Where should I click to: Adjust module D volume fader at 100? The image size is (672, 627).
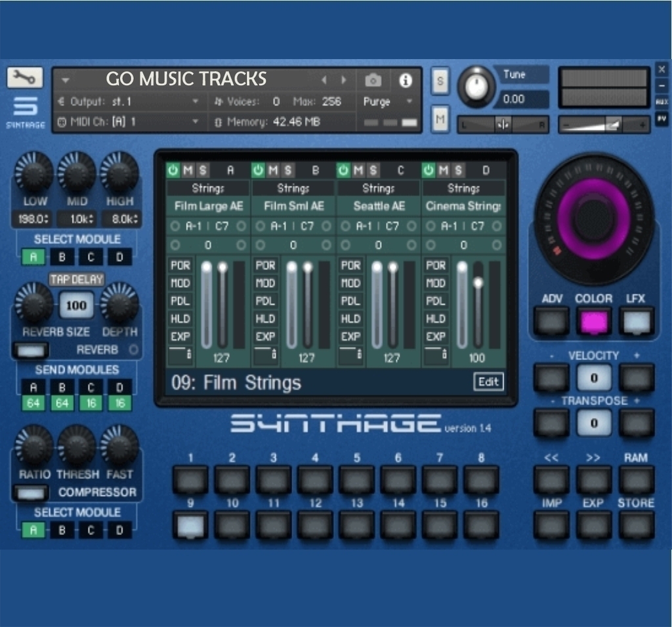point(478,283)
